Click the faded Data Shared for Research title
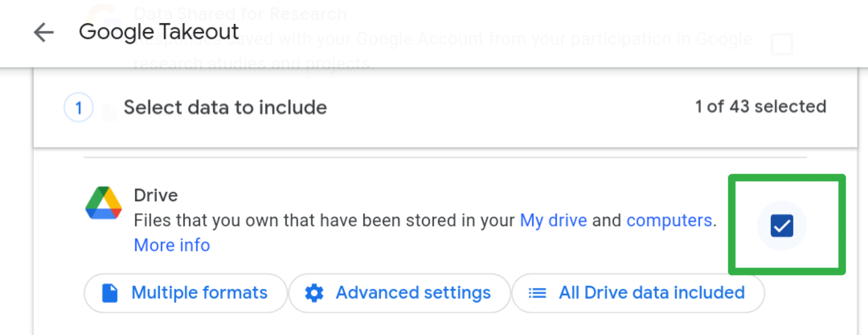This screenshot has height=335, width=868. [x=240, y=14]
